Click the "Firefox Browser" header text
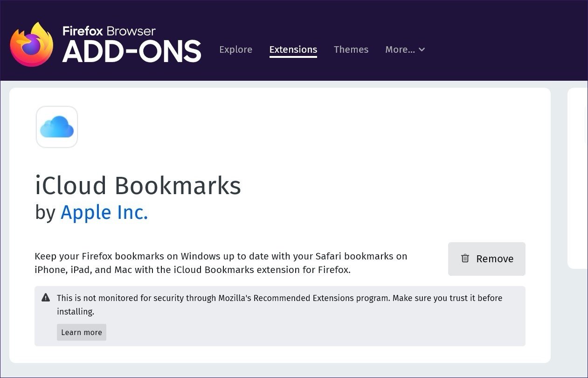588x378 pixels. pos(109,31)
